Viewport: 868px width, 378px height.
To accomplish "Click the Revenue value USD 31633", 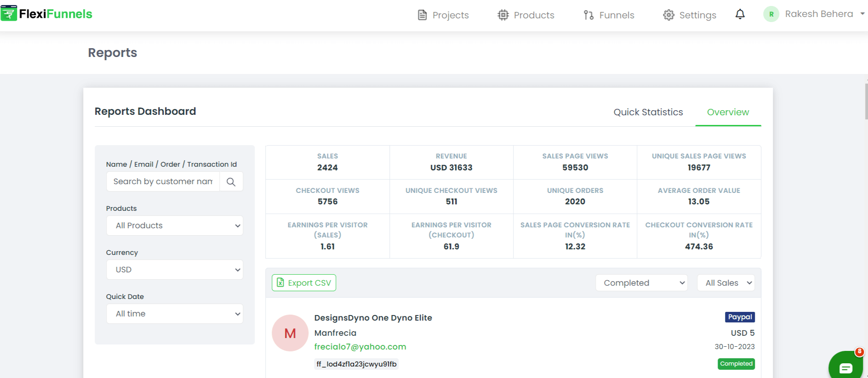I will tap(451, 168).
